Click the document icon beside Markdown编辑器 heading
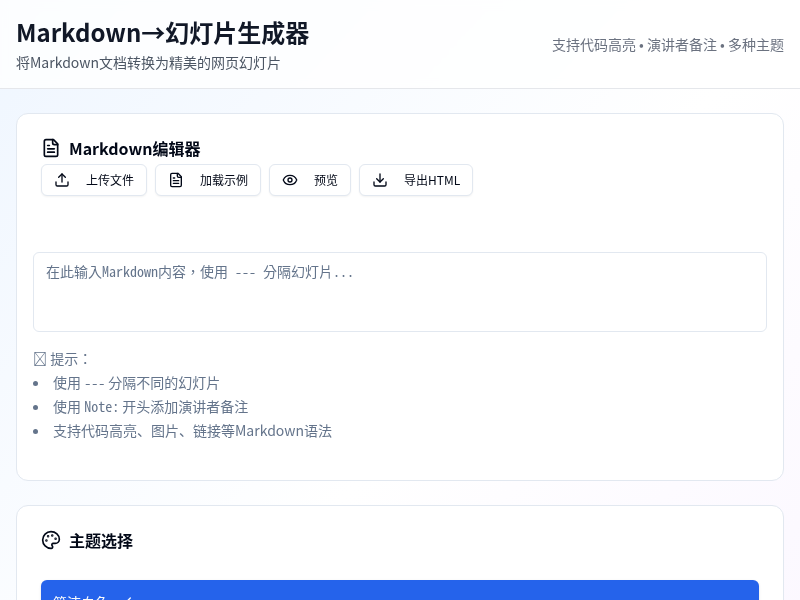Image resolution: width=800 pixels, height=600 pixels. tap(51, 148)
